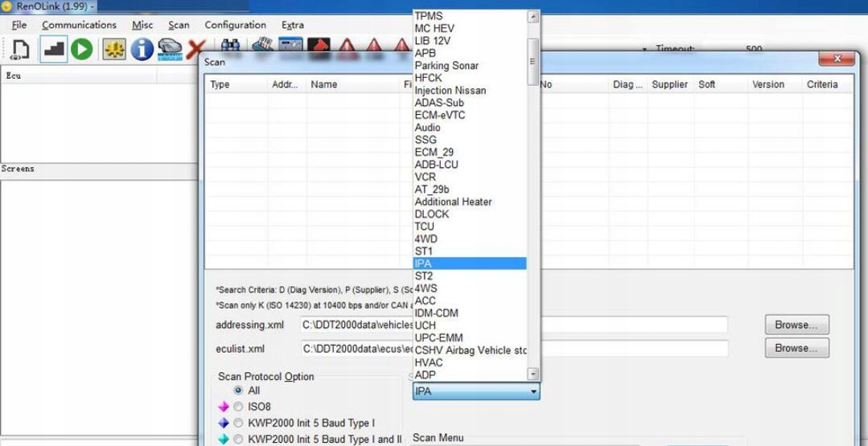The width and height of the screenshot is (868, 446).
Task: Select HVAC from the dropdown list
Action: (470, 362)
